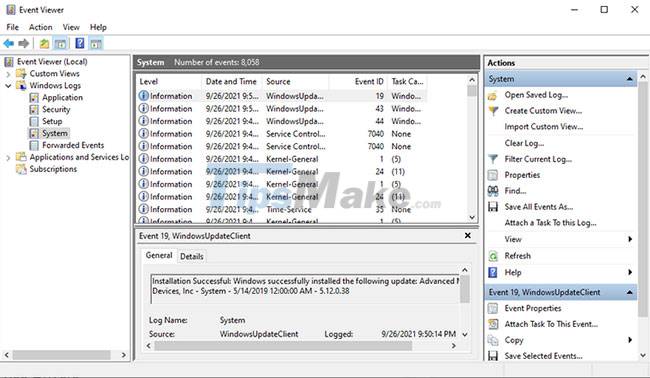Viewport: 650px width, 378px height.
Task: Toggle the Show/Hide Console Tree toolbar icon
Action: pos(60,43)
